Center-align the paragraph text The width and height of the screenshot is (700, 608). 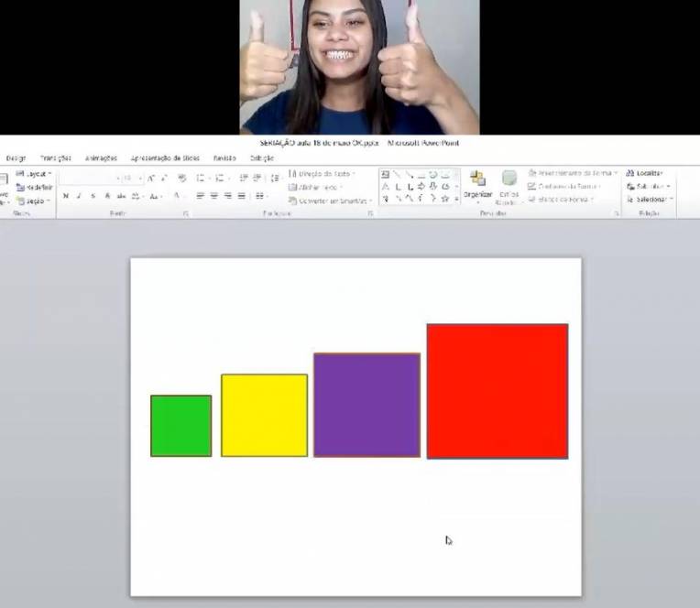point(213,196)
